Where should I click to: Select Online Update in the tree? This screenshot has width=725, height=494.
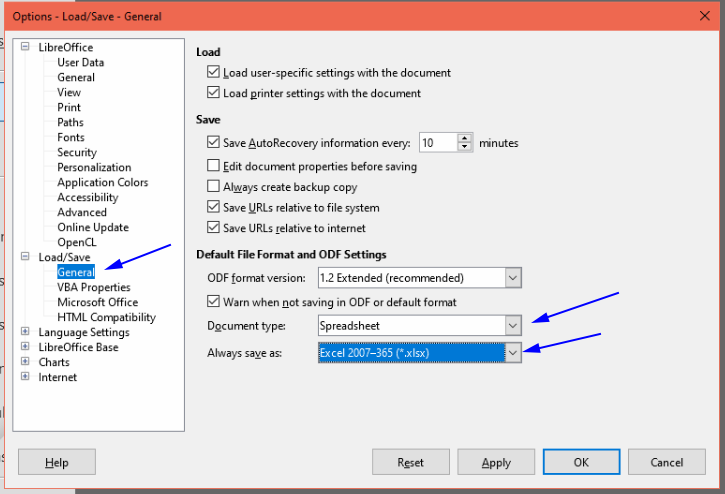click(x=93, y=227)
